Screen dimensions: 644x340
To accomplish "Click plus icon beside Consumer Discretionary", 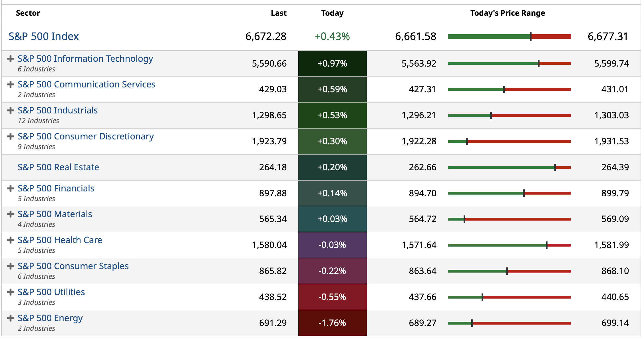I will pyautogui.click(x=11, y=137).
